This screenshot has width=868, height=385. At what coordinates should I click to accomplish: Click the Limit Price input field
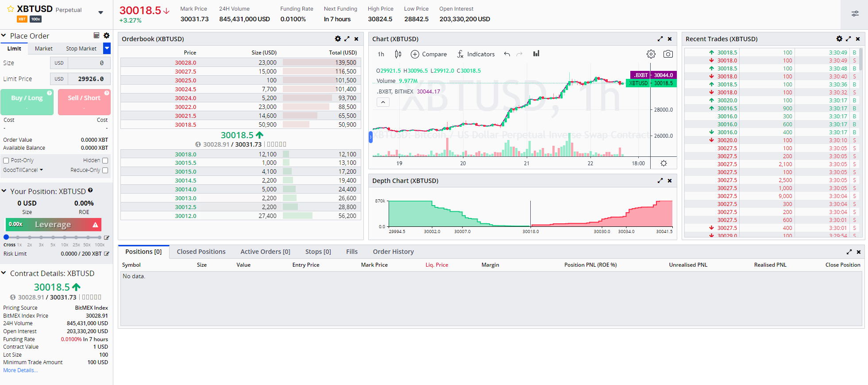click(x=89, y=79)
